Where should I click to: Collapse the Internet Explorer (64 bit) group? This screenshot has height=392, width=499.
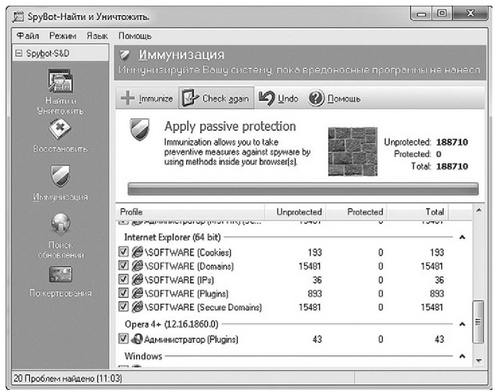(x=462, y=237)
